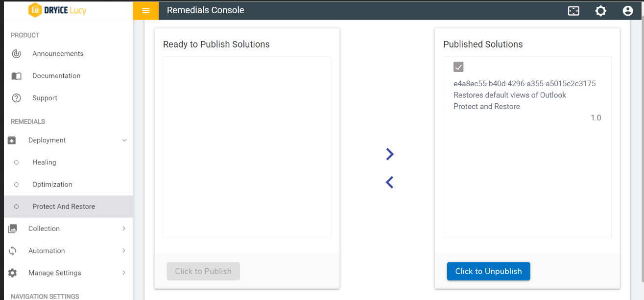Click the DRYiCE Lucy logo

point(57,10)
